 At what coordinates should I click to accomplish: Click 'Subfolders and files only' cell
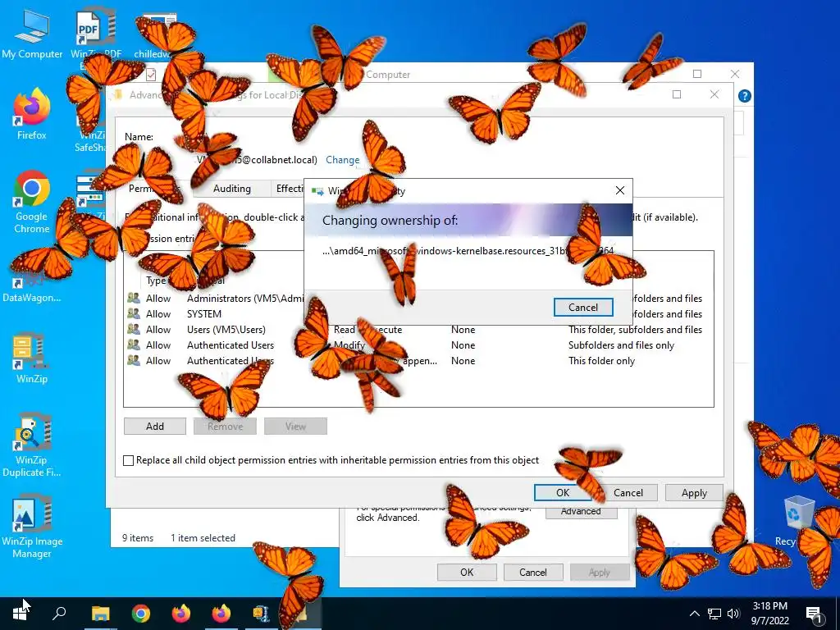(622, 345)
